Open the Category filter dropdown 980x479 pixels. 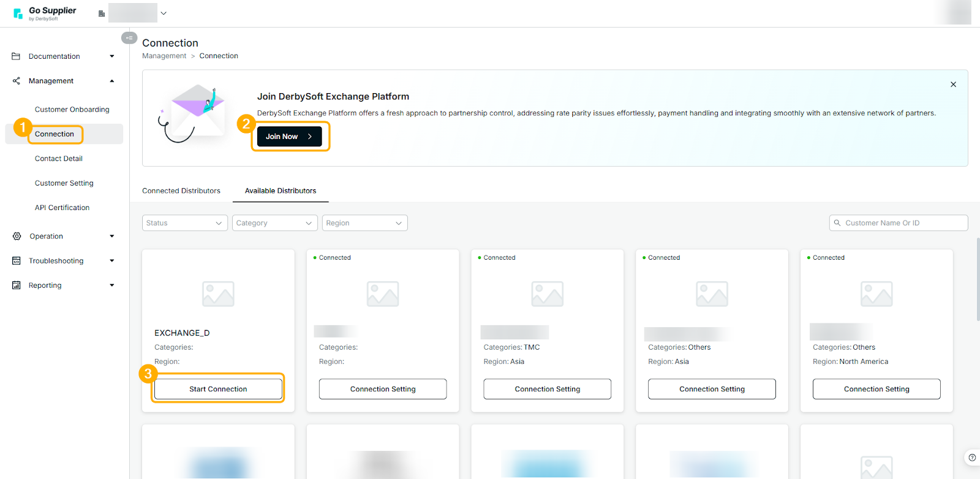point(275,223)
